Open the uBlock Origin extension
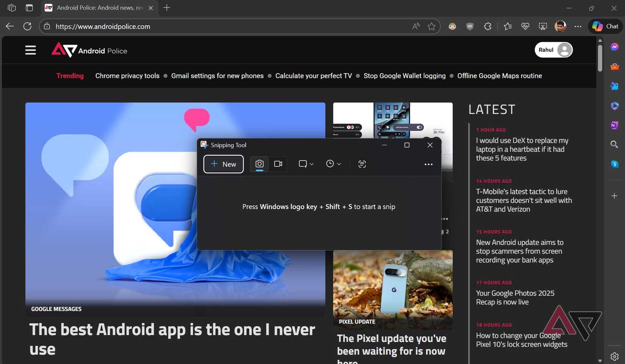 tap(470, 26)
